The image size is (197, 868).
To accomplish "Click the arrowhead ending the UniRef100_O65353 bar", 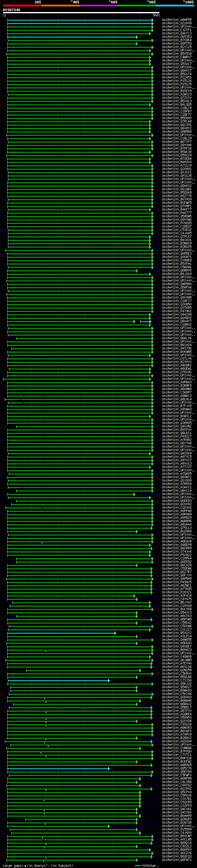I will coord(137,37).
